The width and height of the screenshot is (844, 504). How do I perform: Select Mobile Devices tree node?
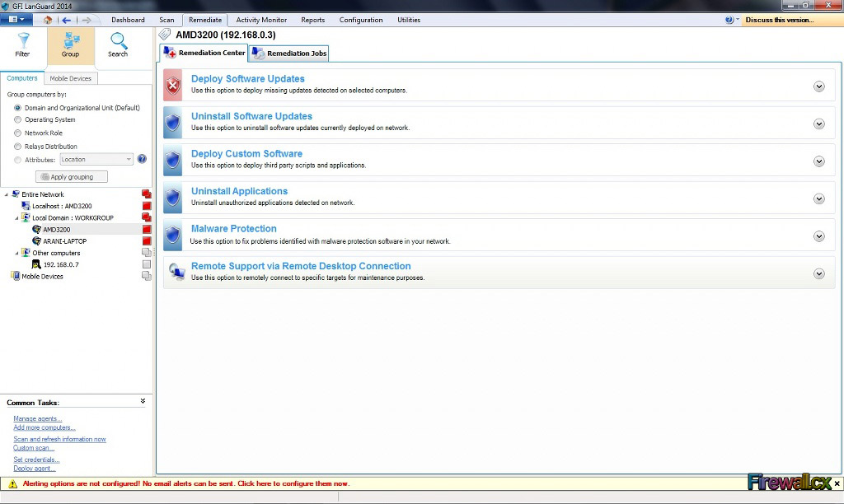43,277
